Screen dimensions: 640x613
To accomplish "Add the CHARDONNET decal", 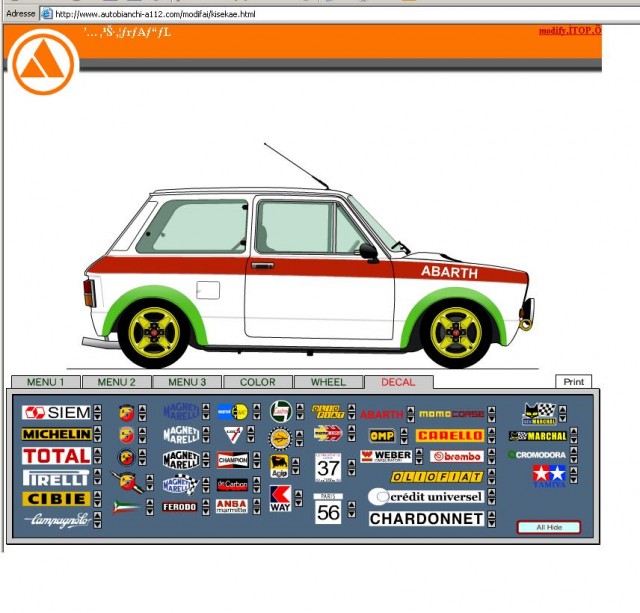I will [426, 519].
